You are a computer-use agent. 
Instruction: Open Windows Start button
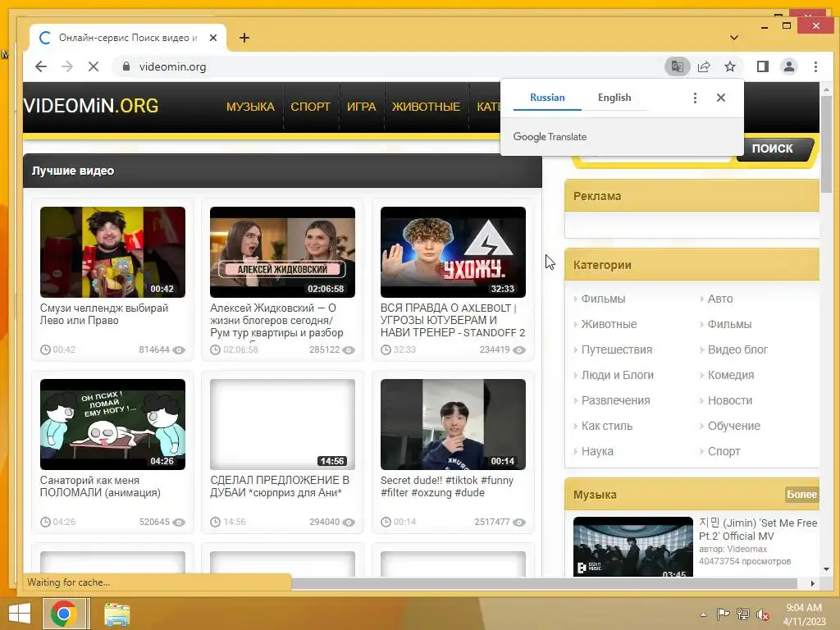click(20, 614)
